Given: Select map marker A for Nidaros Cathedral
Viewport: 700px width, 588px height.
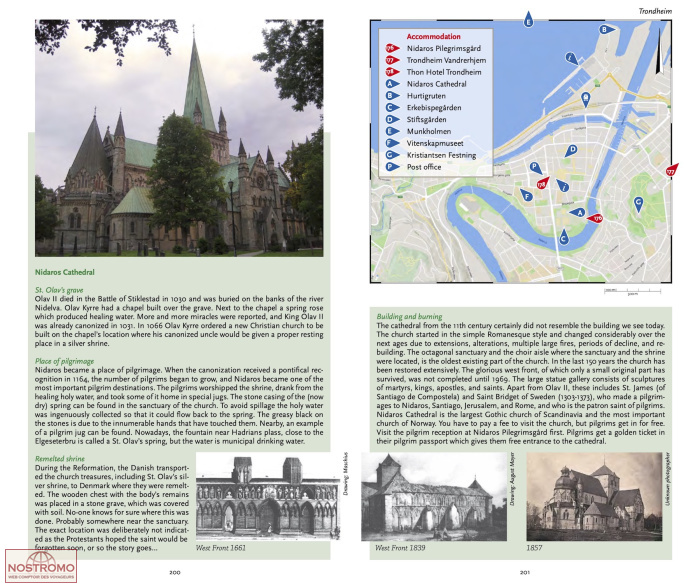Looking at the screenshot, I should click(x=577, y=213).
